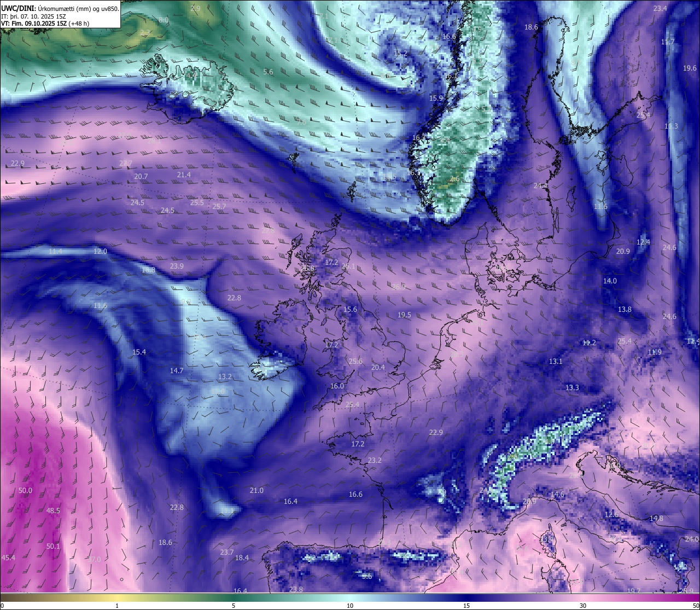Click the map value '16.0'
Image resolution: width=700 pixels, height=610 pixels.
(x=337, y=386)
